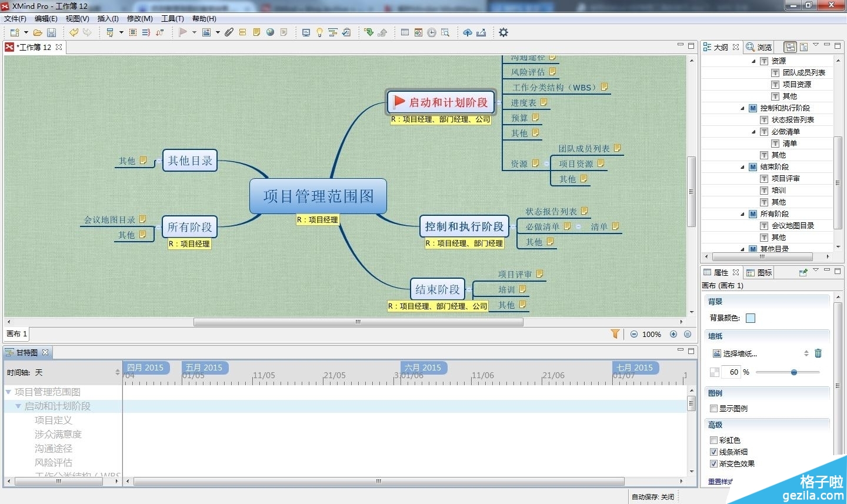The image size is (847, 504).
Task: Click the Gantt chart toolbar icon
Action: tap(333, 32)
